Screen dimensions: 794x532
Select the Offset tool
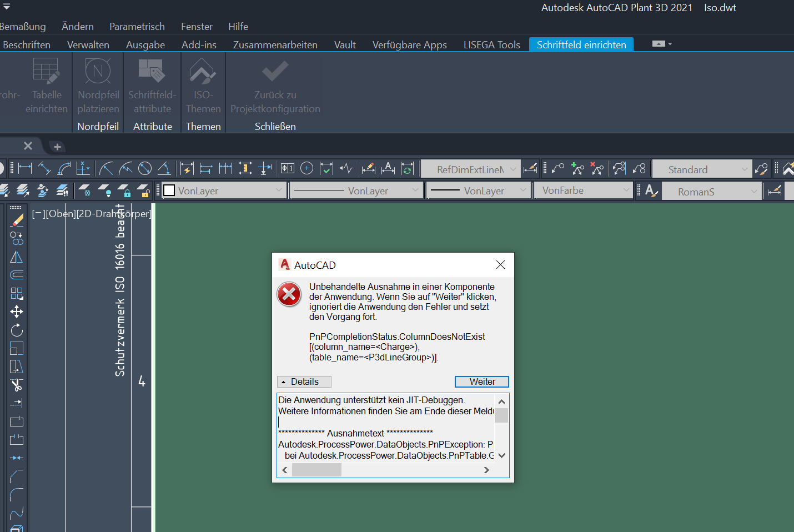[17, 275]
